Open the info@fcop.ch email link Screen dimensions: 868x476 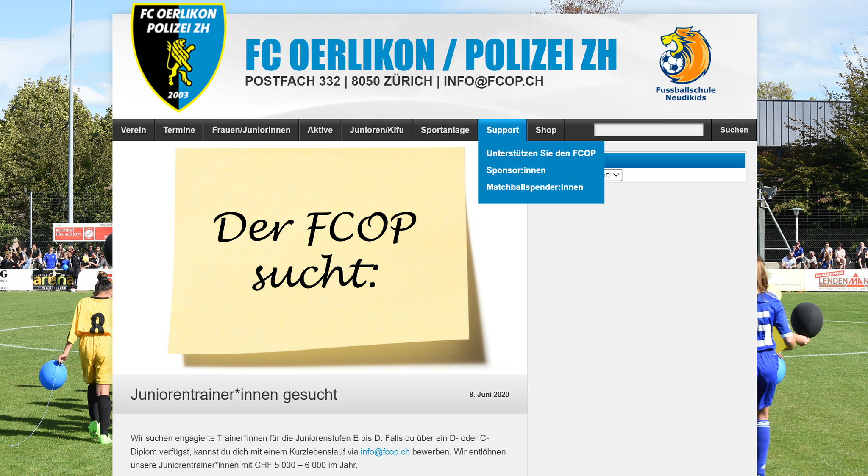385,452
